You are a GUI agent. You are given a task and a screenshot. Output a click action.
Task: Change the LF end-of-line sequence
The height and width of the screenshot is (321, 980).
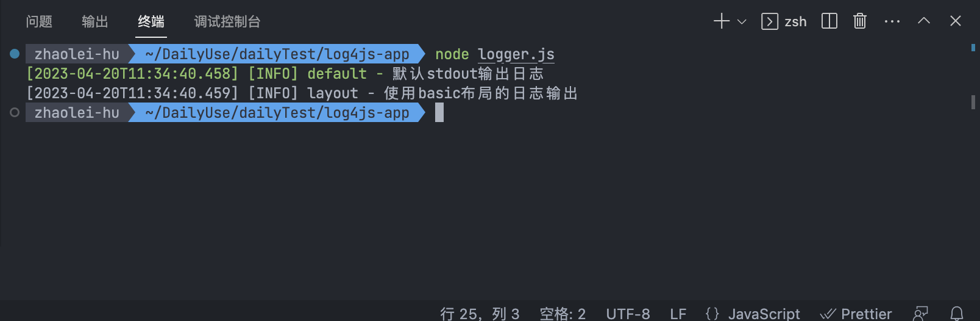(678, 314)
